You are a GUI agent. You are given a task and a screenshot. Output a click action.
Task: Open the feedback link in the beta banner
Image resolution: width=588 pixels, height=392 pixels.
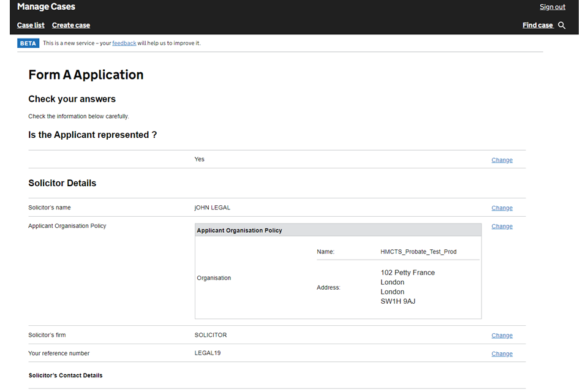point(124,43)
